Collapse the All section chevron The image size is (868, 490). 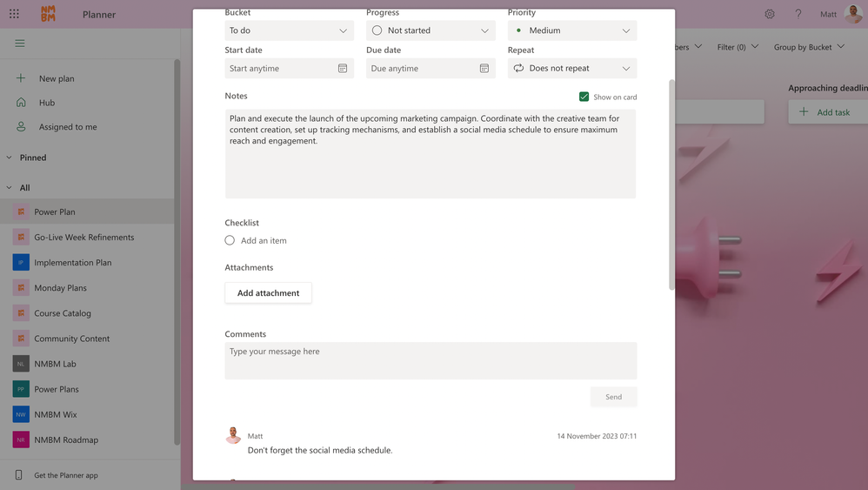[9, 188]
